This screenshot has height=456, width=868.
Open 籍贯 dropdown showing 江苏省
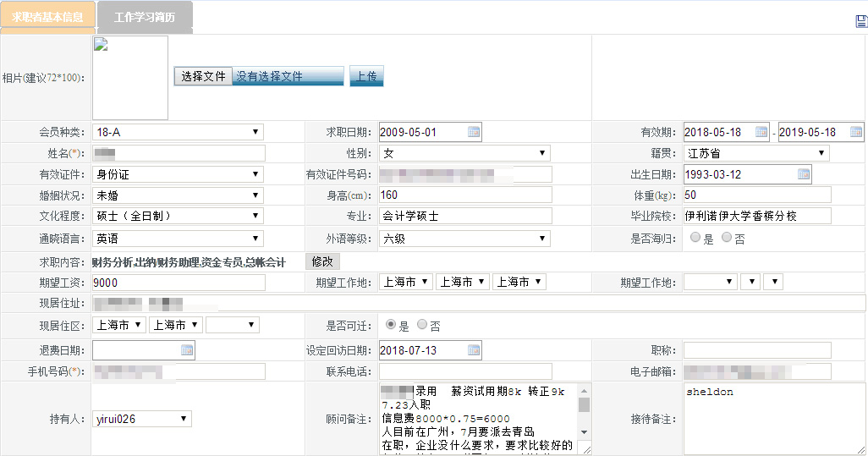pyautogui.click(x=756, y=153)
